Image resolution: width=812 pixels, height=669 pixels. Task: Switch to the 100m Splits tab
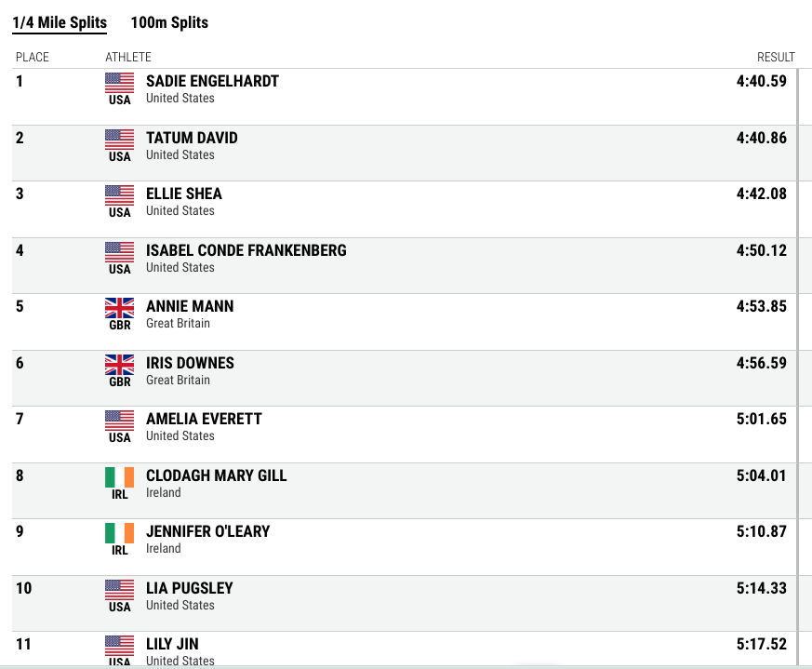(x=169, y=23)
